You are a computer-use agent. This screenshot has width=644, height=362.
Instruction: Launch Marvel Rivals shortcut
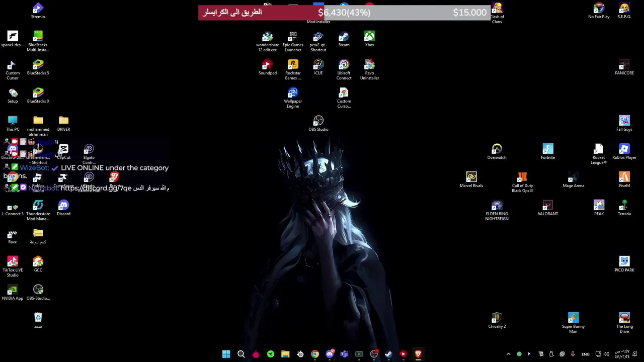click(x=471, y=180)
